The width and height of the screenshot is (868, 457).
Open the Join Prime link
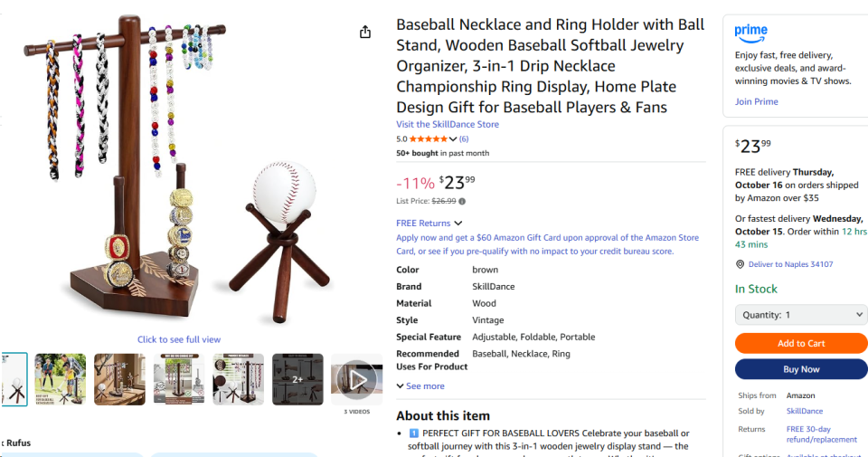tap(756, 101)
